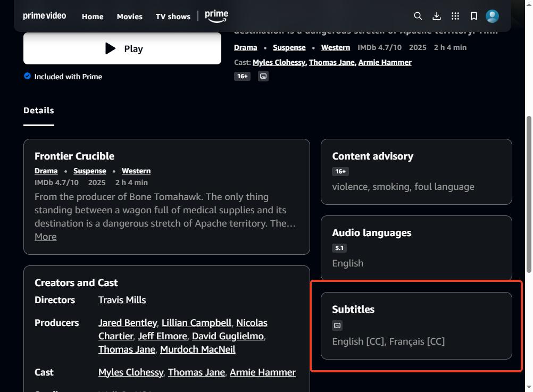Image resolution: width=533 pixels, height=392 pixels.
Task: Click "Content advisory" heading
Action: click(372, 156)
